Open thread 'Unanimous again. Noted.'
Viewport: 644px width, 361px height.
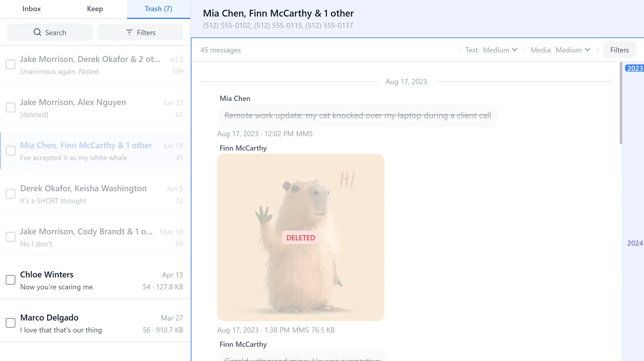pos(95,65)
